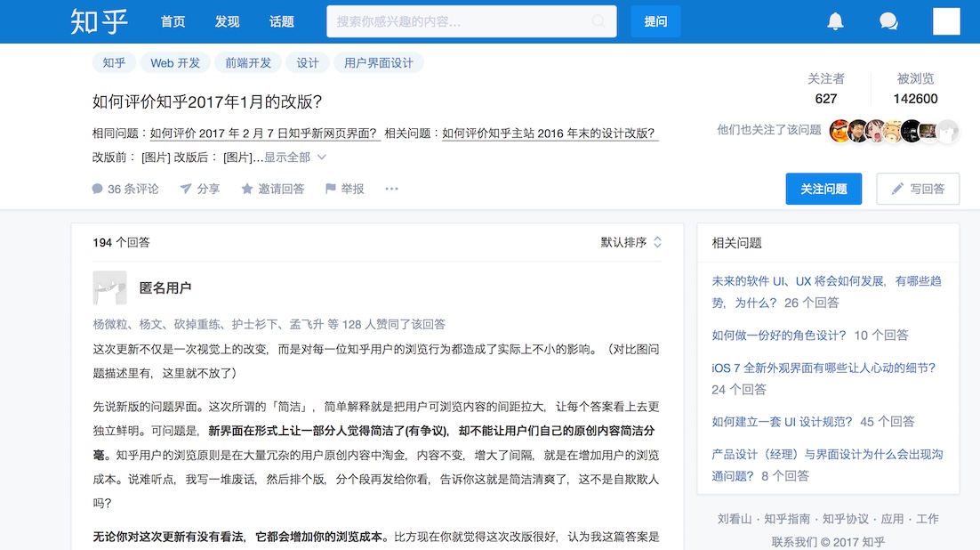Click the chevron next to 显示全部
Image resolution: width=980 pixels, height=550 pixels.
pyautogui.click(x=321, y=157)
